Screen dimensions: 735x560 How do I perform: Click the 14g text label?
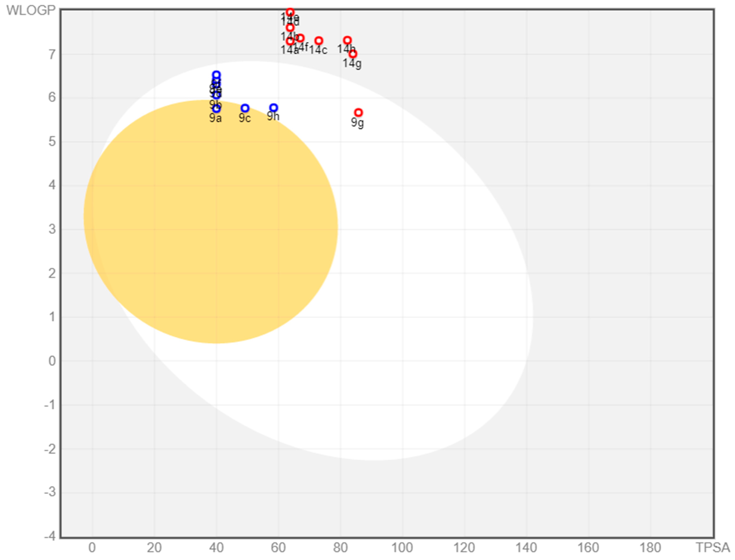352,63
